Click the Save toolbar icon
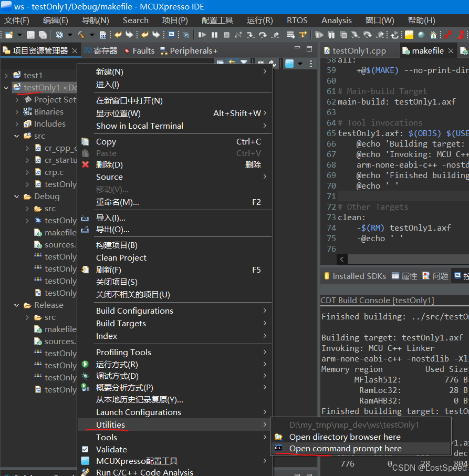 coord(30,35)
